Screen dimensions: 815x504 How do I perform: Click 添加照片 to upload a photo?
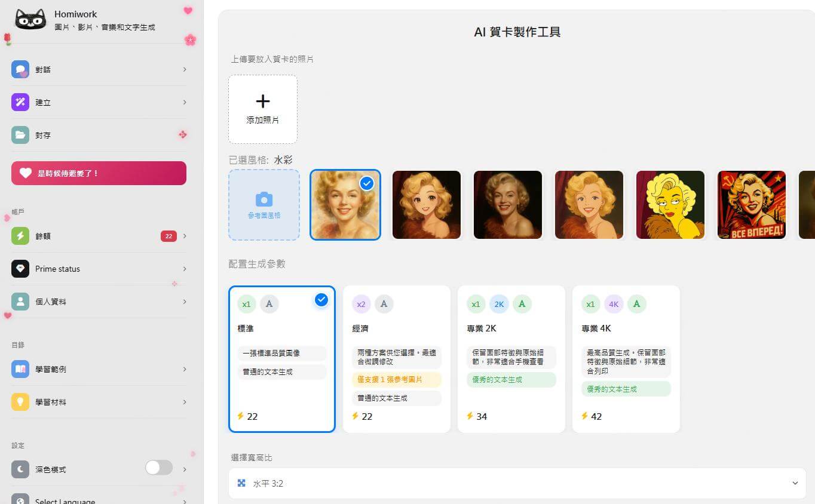click(x=263, y=109)
